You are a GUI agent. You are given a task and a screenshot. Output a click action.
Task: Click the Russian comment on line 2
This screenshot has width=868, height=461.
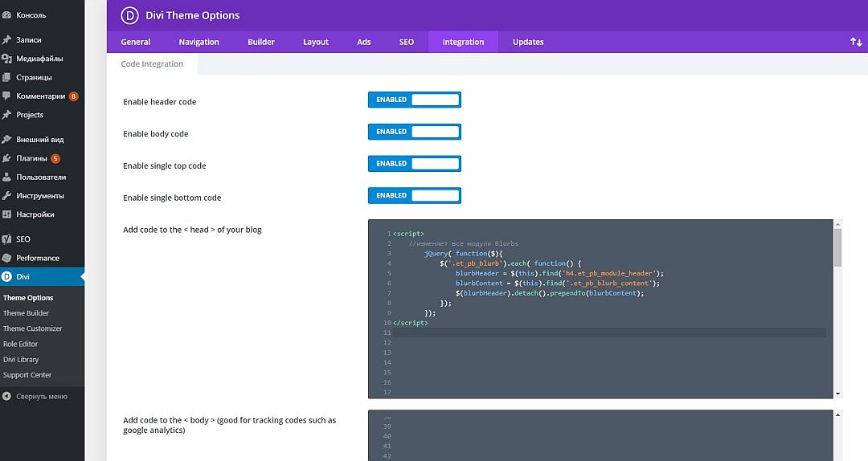tap(464, 243)
